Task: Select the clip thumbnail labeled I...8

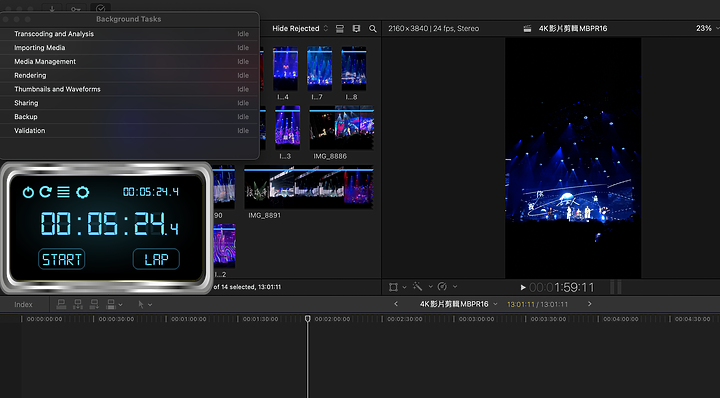Action: coord(354,68)
